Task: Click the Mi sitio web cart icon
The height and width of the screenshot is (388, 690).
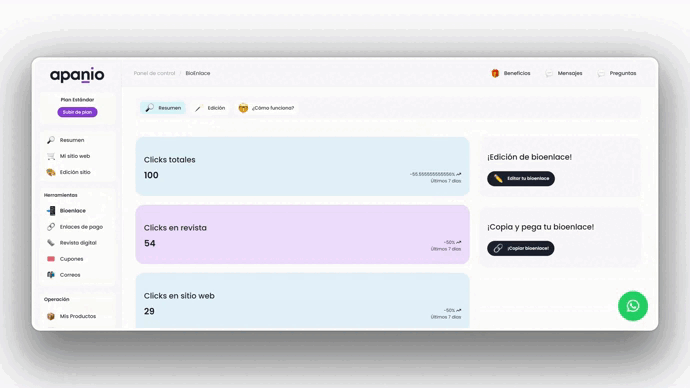Action: [51, 156]
